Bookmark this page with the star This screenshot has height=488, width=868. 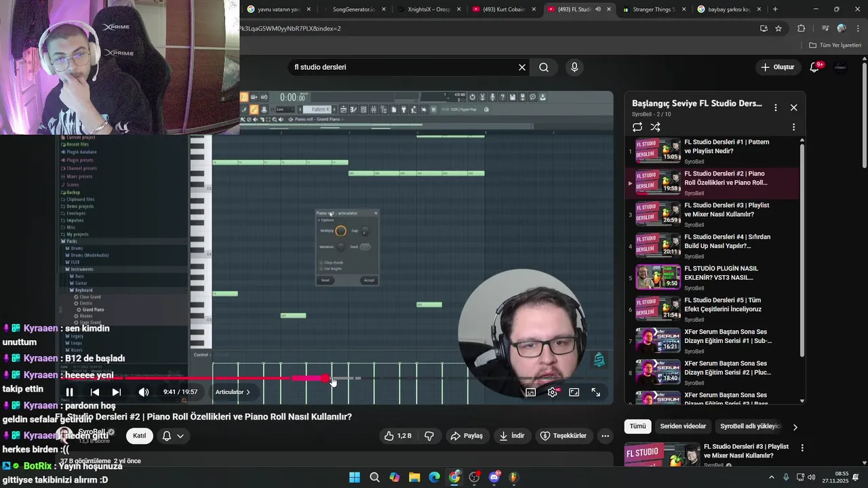pos(778,28)
